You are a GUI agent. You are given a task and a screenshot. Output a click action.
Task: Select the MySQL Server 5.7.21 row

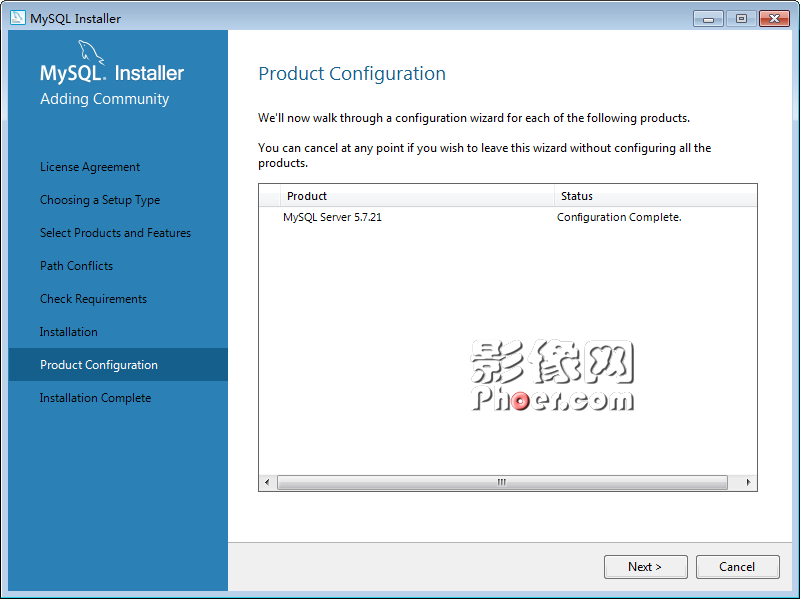(x=508, y=217)
